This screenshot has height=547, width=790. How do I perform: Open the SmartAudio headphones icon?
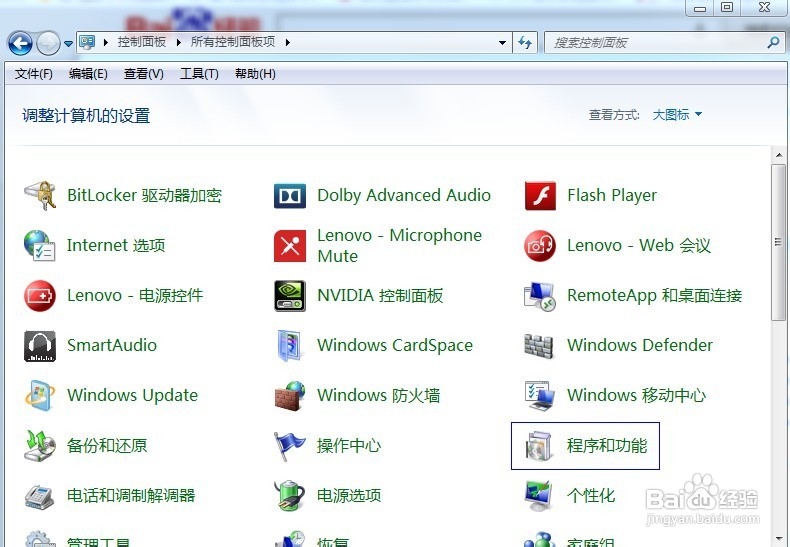(40, 346)
